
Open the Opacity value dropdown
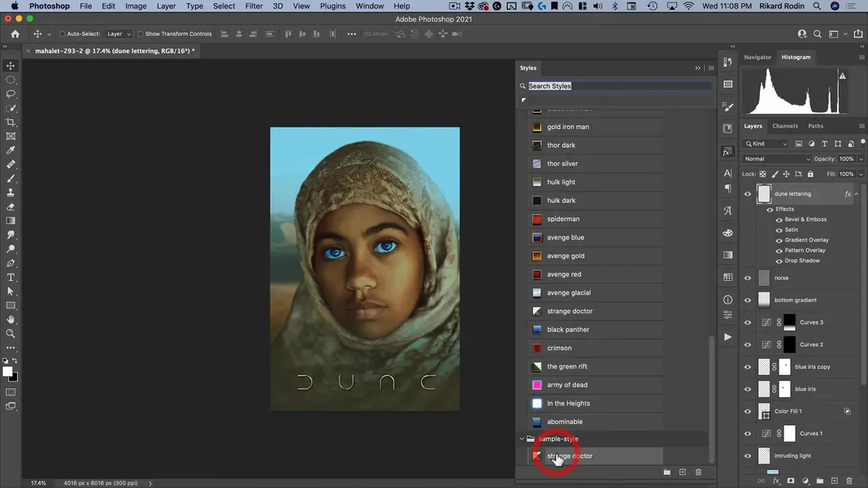pos(861,159)
